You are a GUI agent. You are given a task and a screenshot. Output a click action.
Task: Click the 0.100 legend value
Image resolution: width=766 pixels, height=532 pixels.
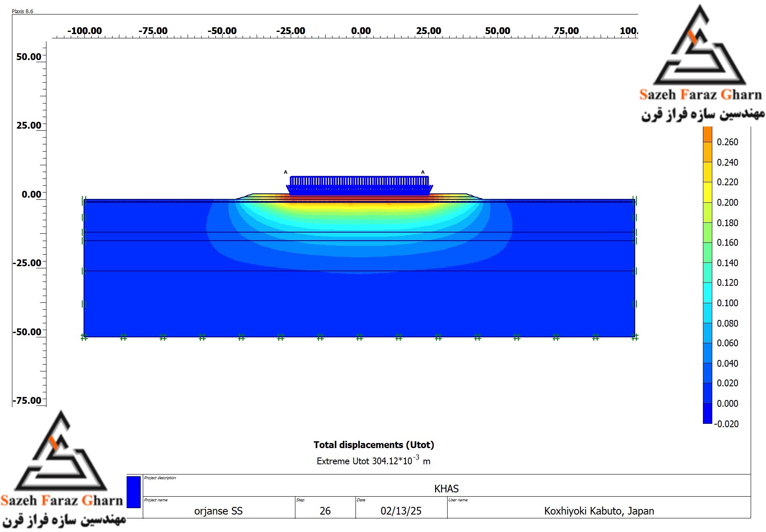[x=727, y=303]
